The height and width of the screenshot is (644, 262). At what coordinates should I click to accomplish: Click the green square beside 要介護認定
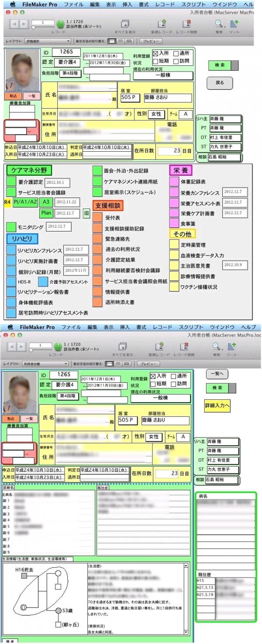click(x=10, y=183)
